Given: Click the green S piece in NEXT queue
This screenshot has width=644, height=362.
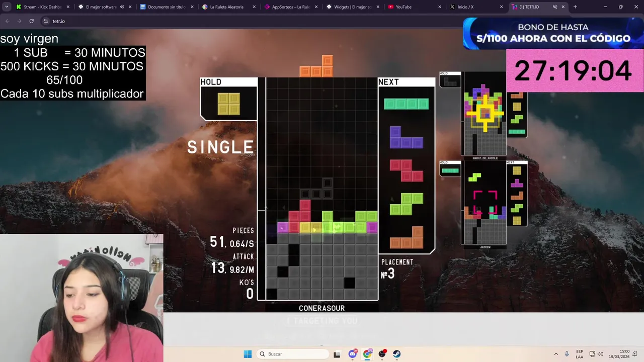Looking at the screenshot, I should pyautogui.click(x=407, y=204).
